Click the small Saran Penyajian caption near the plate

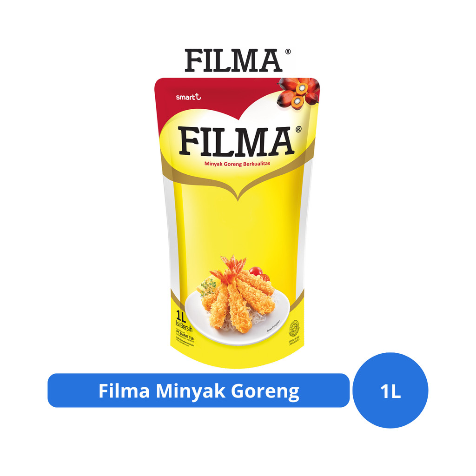[x=273, y=326]
